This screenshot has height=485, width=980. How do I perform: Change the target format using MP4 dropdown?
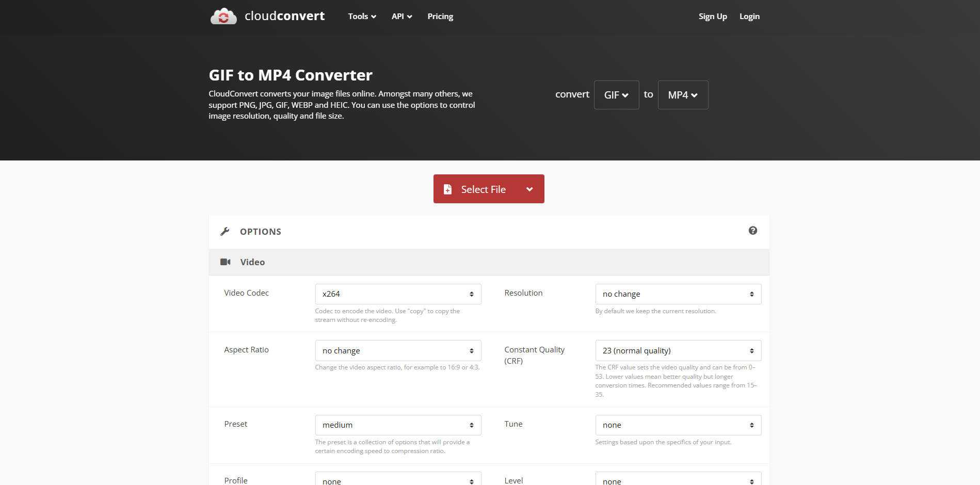[682, 94]
